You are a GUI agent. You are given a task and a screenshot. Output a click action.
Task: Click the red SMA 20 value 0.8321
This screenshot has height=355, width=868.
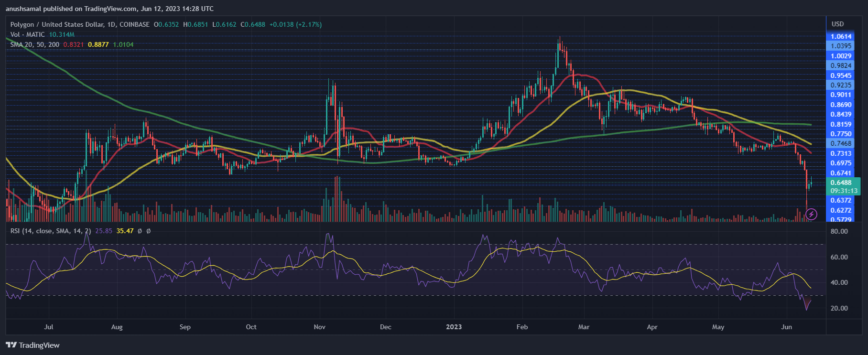pyautogui.click(x=74, y=44)
